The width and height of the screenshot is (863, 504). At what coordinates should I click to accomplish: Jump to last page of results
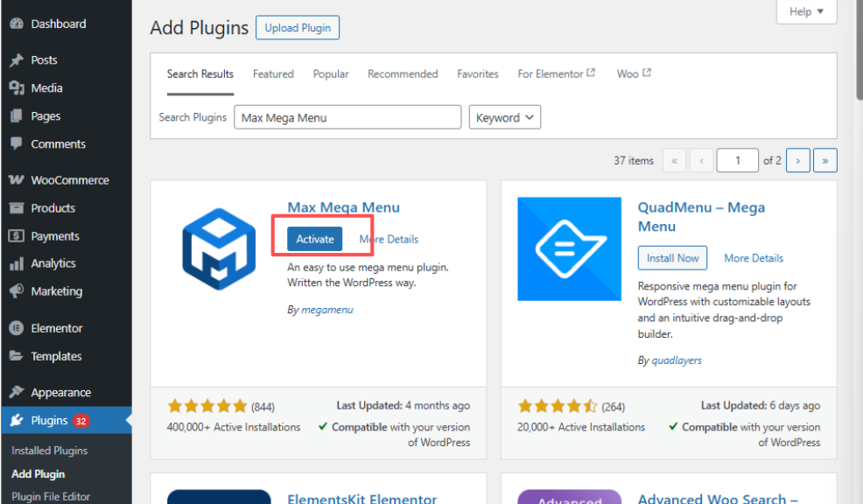tap(824, 160)
